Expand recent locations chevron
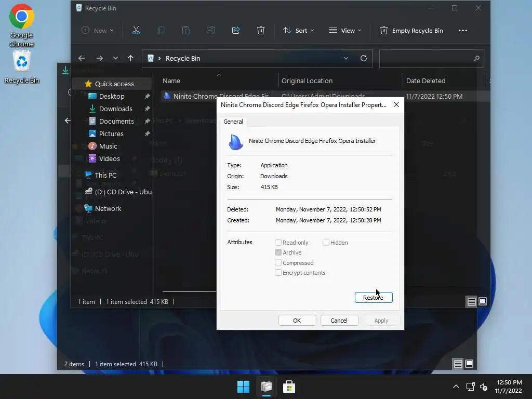 tap(115, 58)
